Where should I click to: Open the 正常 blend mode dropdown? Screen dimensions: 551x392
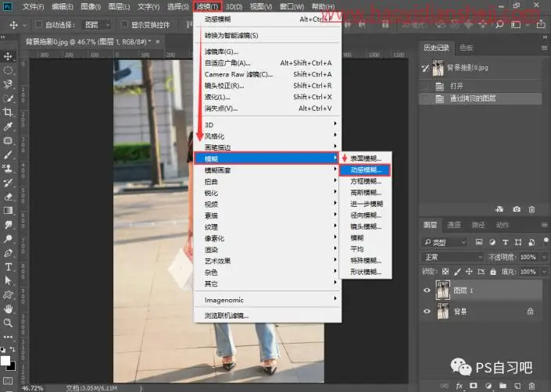point(453,257)
